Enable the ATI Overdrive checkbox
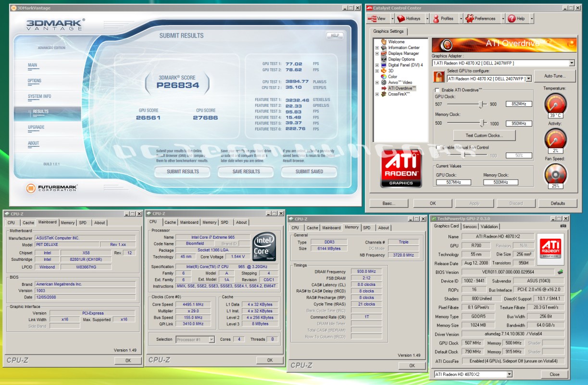The image size is (588, 385). pyautogui.click(x=437, y=90)
